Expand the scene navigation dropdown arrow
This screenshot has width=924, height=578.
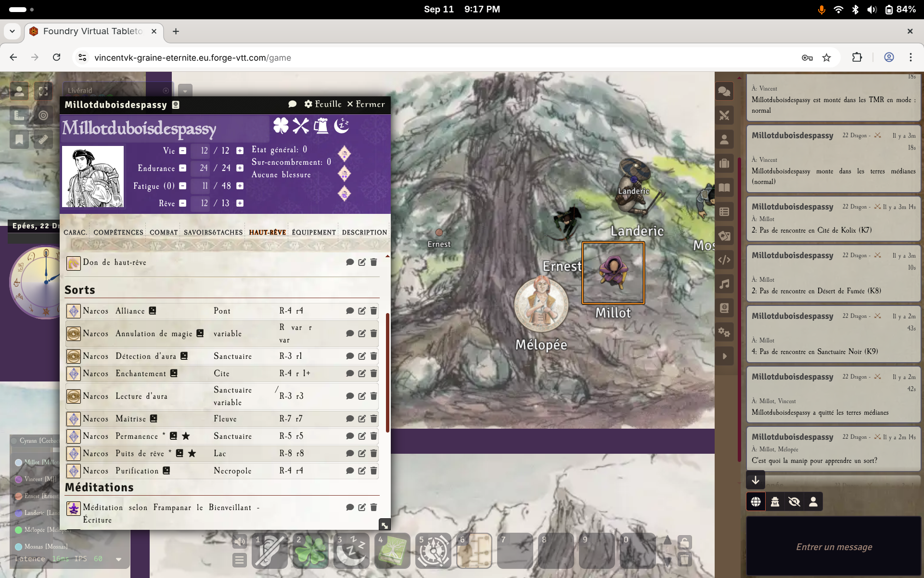(185, 91)
